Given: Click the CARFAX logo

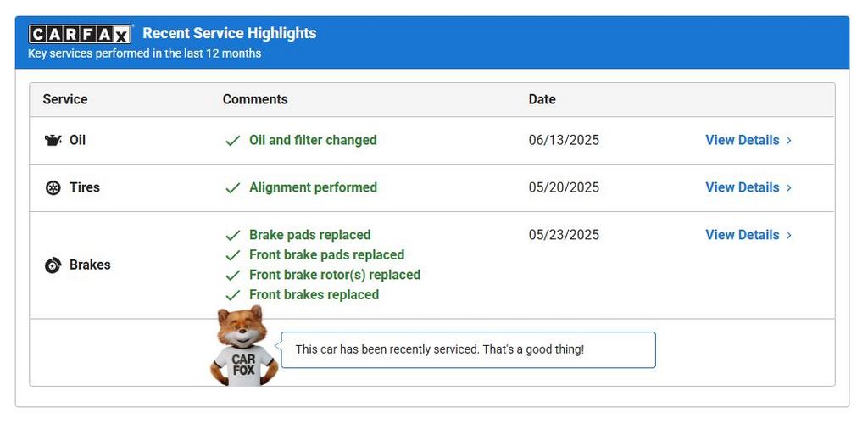Looking at the screenshot, I should tap(80, 34).
